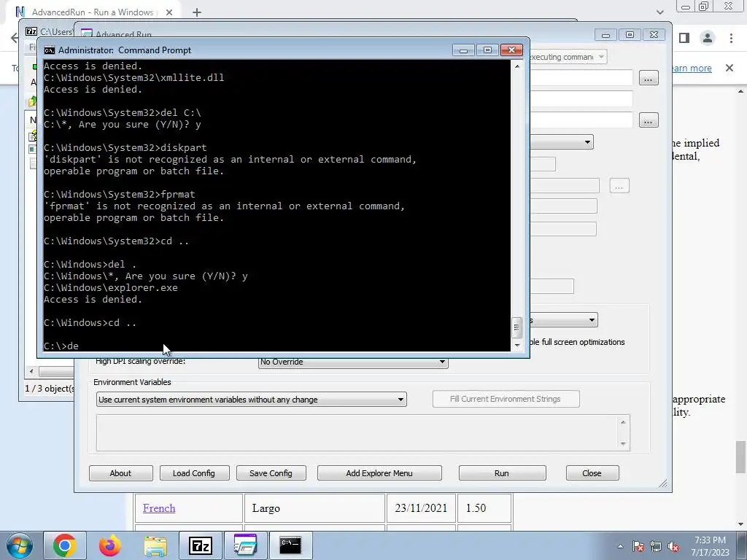
Task: Switch to Command Prompt taskbar icon
Action: 290,545
